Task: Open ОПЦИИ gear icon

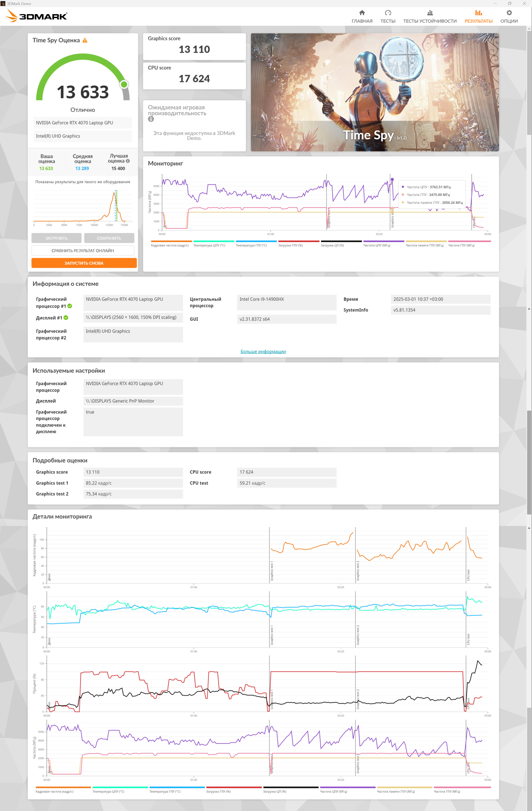Action: [509, 13]
